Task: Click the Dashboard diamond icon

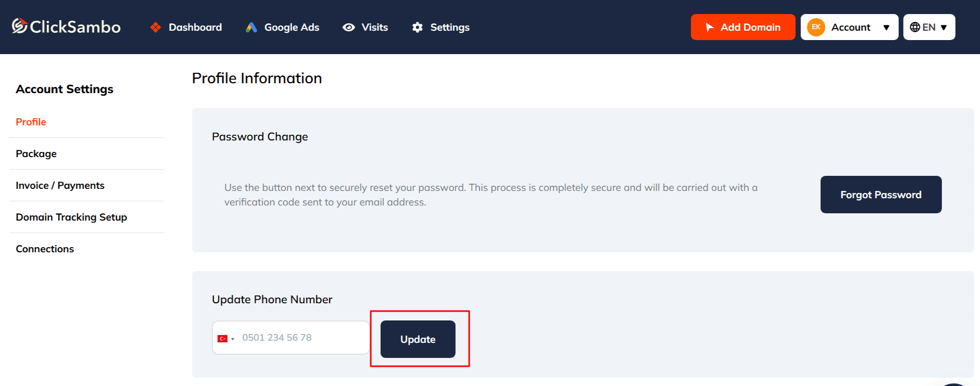Action: click(155, 28)
